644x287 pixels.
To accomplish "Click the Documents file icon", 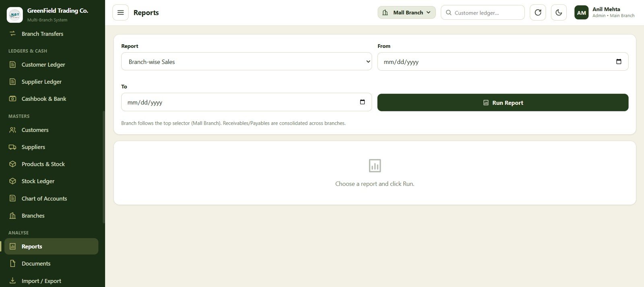I will pyautogui.click(x=13, y=264).
